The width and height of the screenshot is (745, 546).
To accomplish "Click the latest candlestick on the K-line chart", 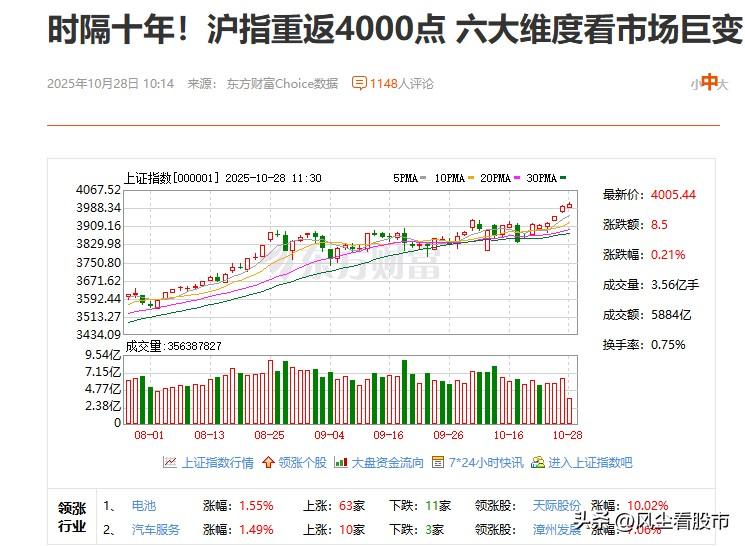I will point(570,206).
